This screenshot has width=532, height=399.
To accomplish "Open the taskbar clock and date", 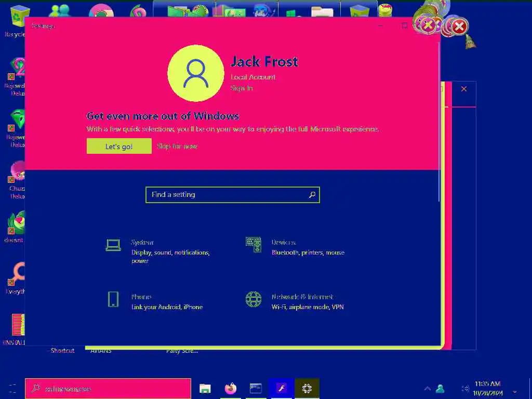I will point(487,389).
